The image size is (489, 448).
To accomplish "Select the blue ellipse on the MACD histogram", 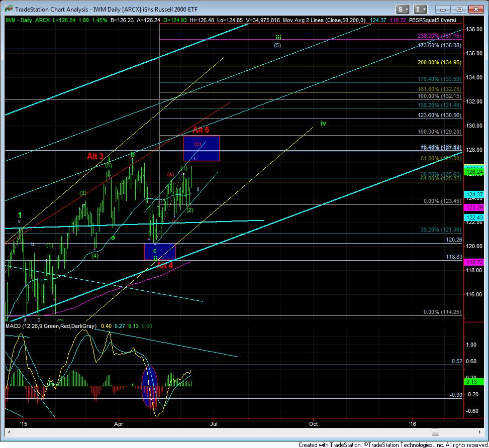I will (x=150, y=386).
